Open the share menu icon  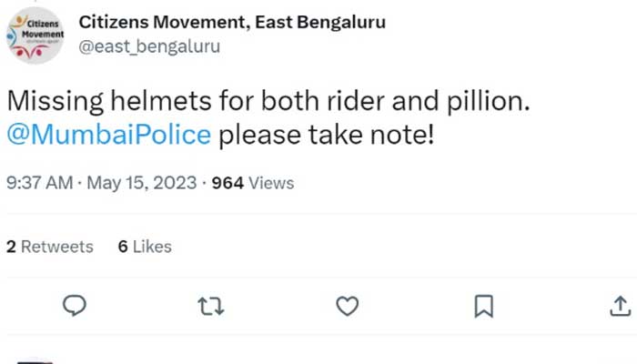click(620, 306)
